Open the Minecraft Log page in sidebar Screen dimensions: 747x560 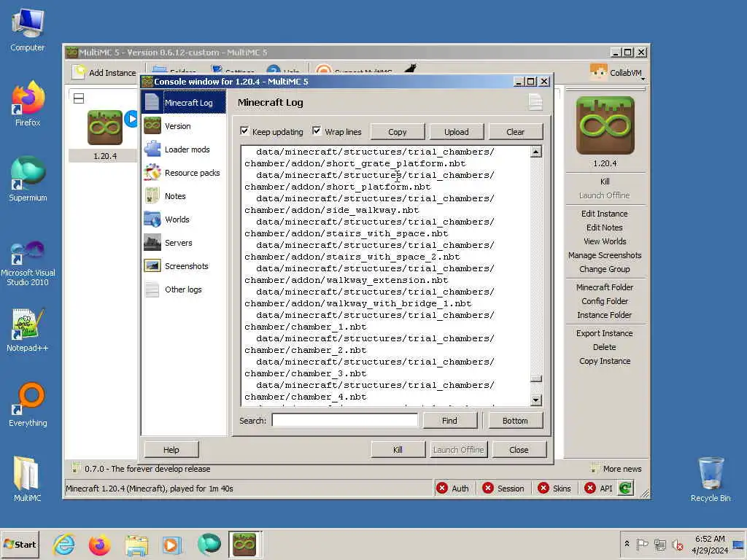(183, 102)
